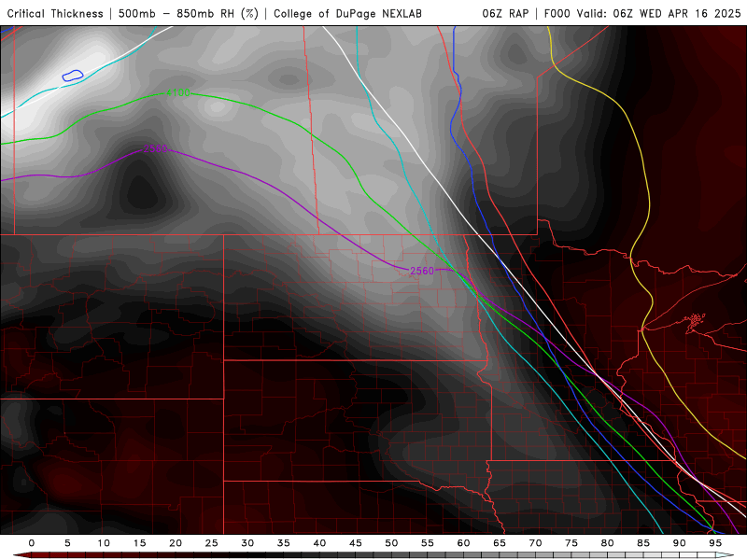Click the "75" value on the color scale
The width and height of the screenshot is (747, 560).
pyautogui.click(x=571, y=543)
